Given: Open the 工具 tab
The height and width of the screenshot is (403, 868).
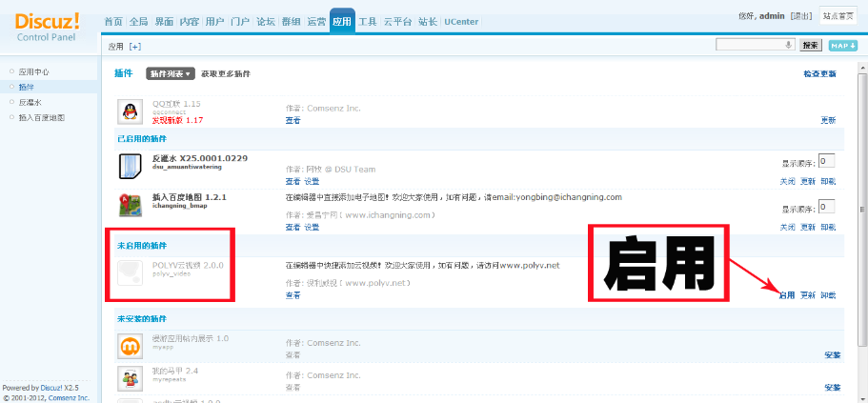Looking at the screenshot, I should pos(368,22).
